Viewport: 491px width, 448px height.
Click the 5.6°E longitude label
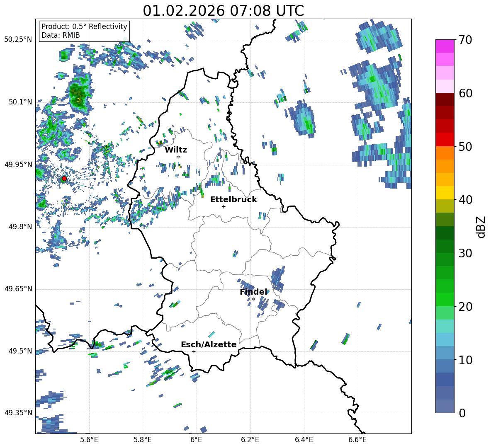[x=89, y=440]
